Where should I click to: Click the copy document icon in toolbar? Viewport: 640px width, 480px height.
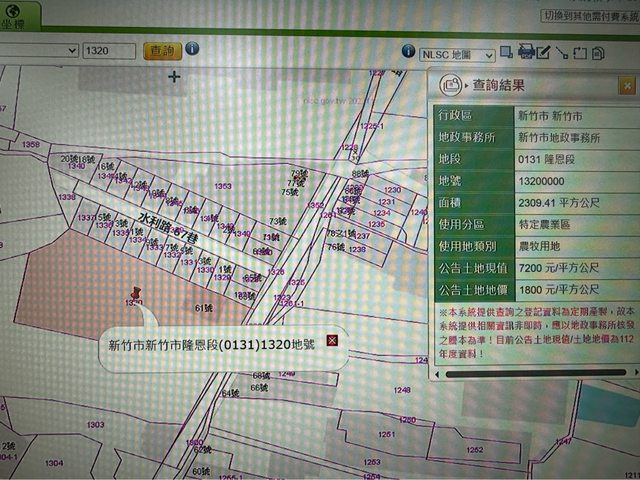(597, 52)
